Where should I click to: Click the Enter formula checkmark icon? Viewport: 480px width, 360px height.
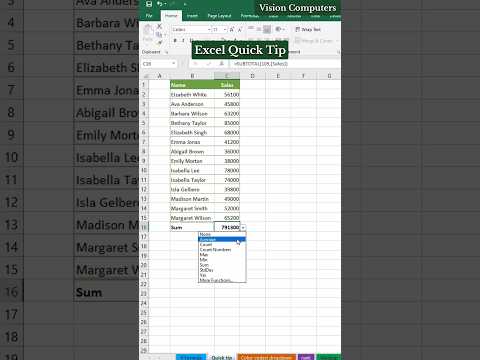pyautogui.click(x=209, y=63)
